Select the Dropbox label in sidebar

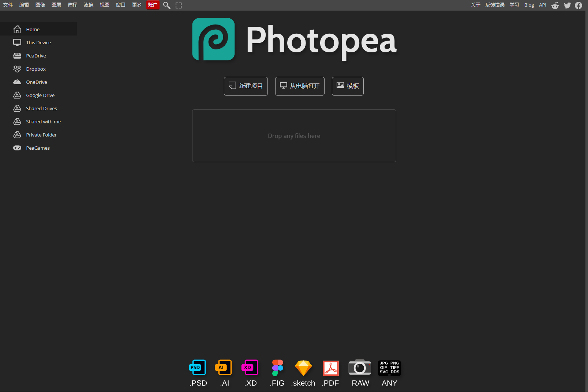point(36,69)
